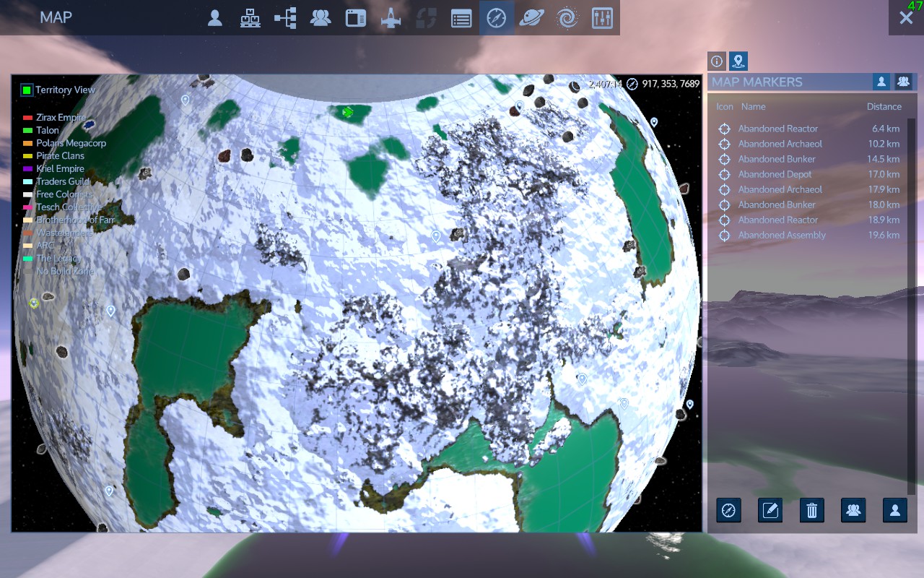Select the compass map tab in top bar
924x578 pixels.
click(x=497, y=18)
